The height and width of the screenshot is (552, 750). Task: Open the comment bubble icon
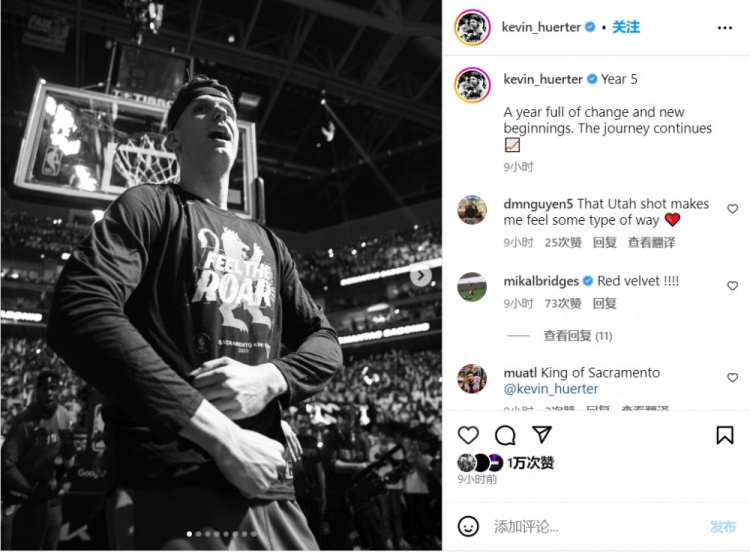click(505, 435)
